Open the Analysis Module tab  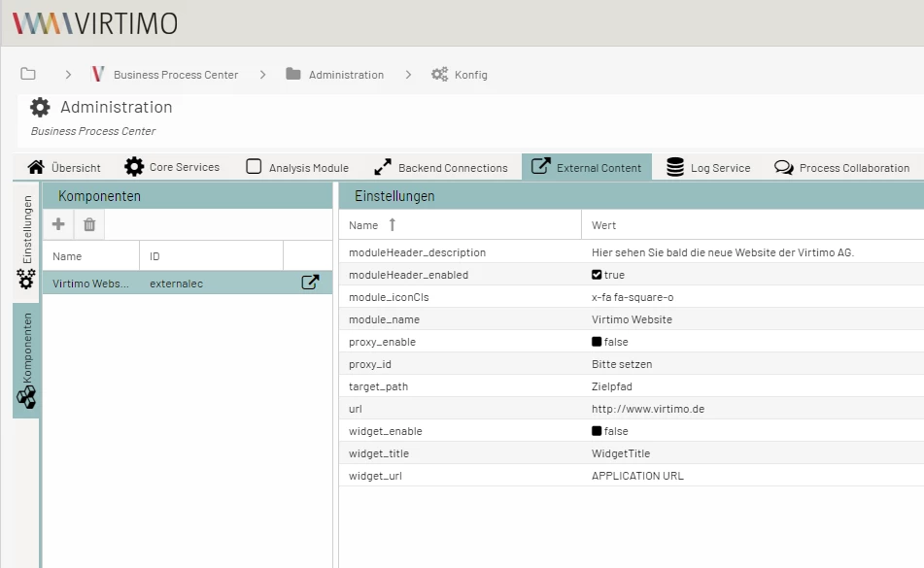click(296, 166)
